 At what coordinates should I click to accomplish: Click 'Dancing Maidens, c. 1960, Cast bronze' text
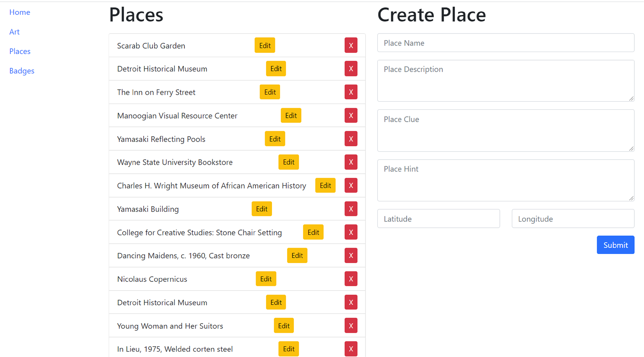pos(183,256)
